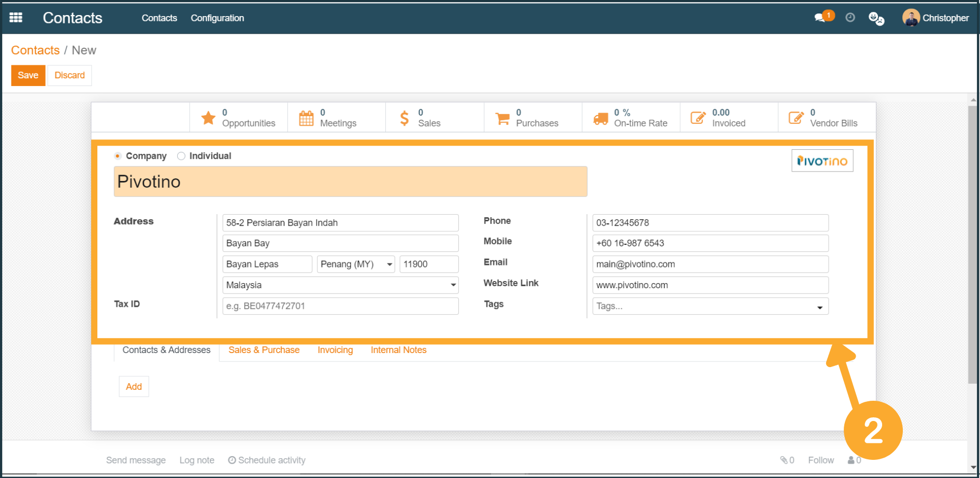Open the apps grid menu icon

pos(16,18)
